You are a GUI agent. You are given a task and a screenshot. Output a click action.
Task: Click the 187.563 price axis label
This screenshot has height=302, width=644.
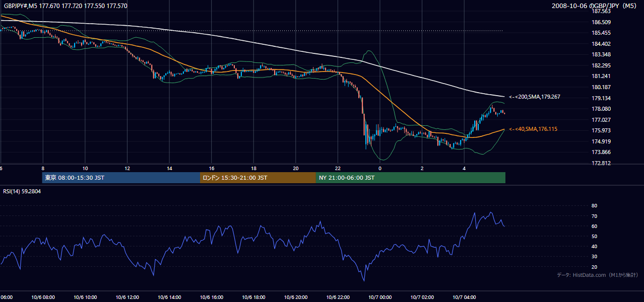click(601, 11)
